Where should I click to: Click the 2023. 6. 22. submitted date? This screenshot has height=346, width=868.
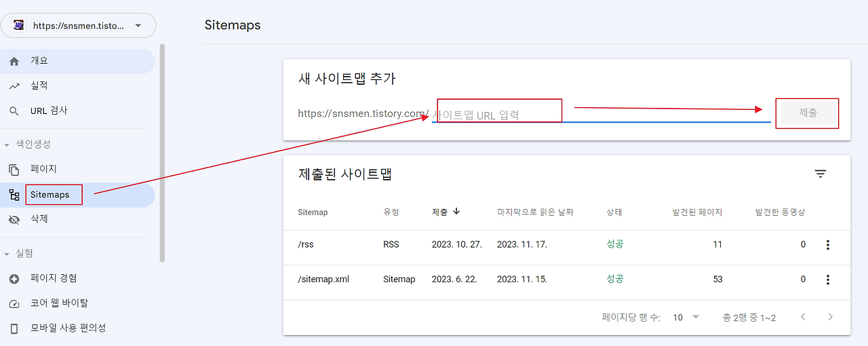pos(454,280)
